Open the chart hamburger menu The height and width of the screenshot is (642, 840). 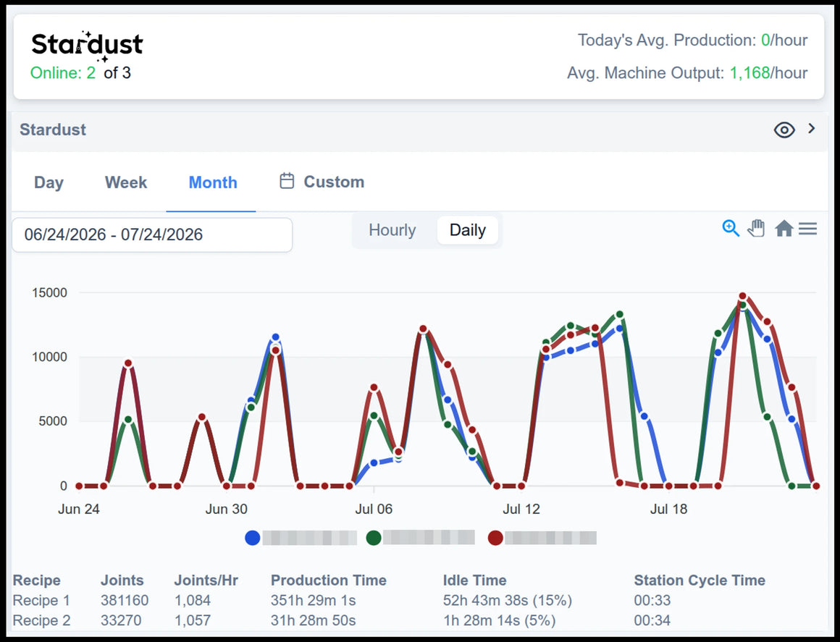point(808,229)
